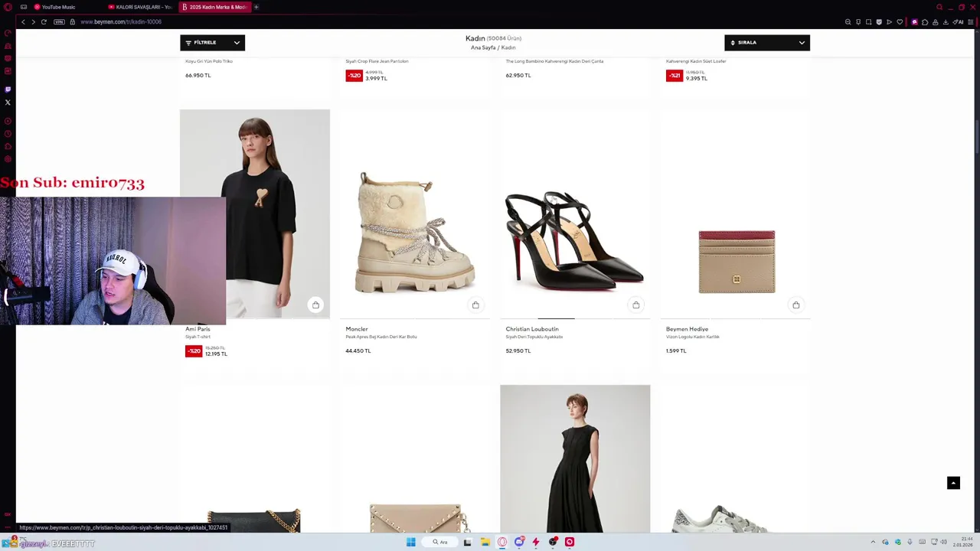Reload the page with the refresh icon
980x551 pixels.
[x=44, y=21]
